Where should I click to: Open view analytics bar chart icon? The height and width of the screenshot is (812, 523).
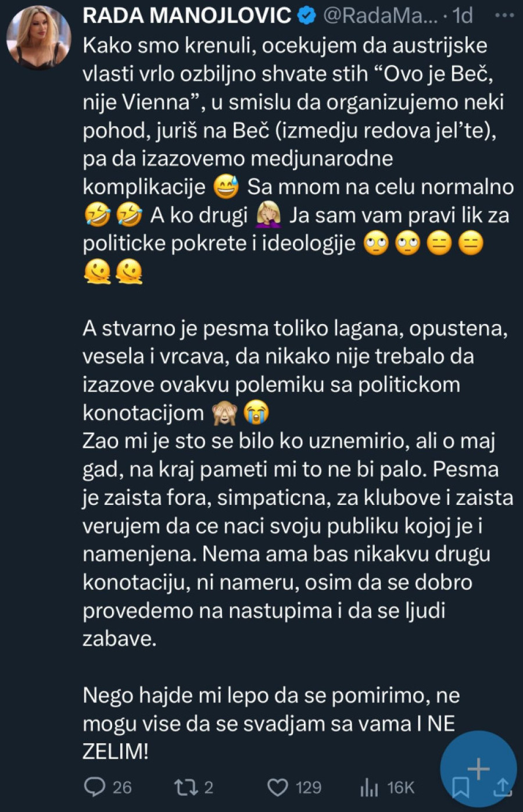[369, 788]
